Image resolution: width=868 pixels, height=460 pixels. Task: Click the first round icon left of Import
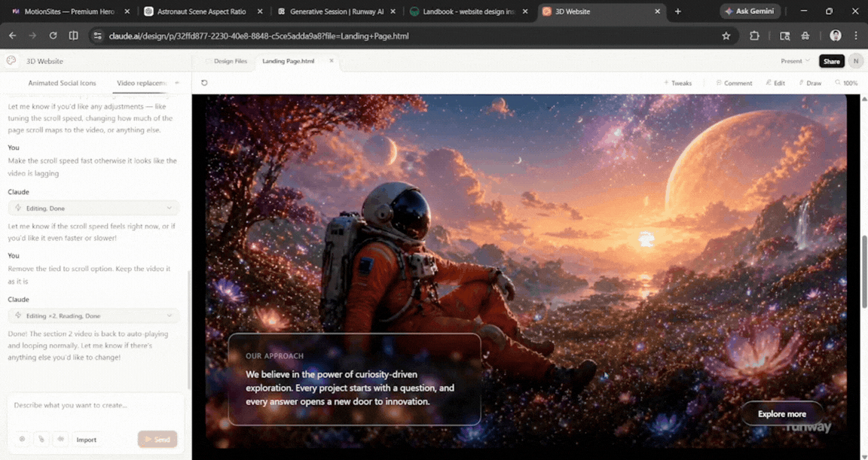(x=22, y=439)
